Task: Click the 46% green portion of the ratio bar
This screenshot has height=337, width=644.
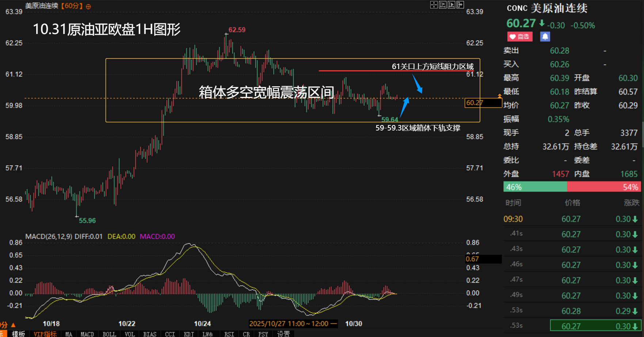Action: [x=535, y=187]
